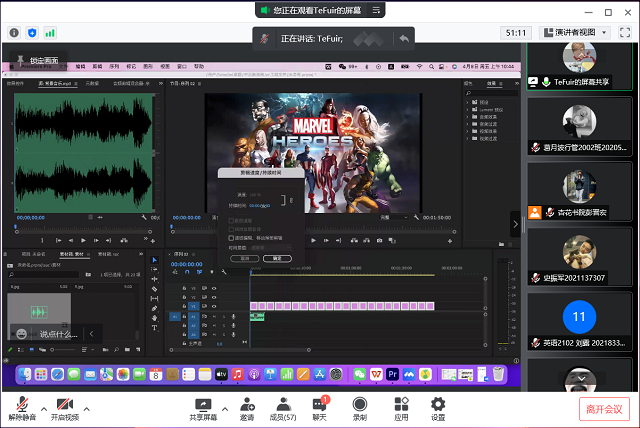Select the Pen tool in Premiere
The image size is (640, 428).
click(154, 308)
